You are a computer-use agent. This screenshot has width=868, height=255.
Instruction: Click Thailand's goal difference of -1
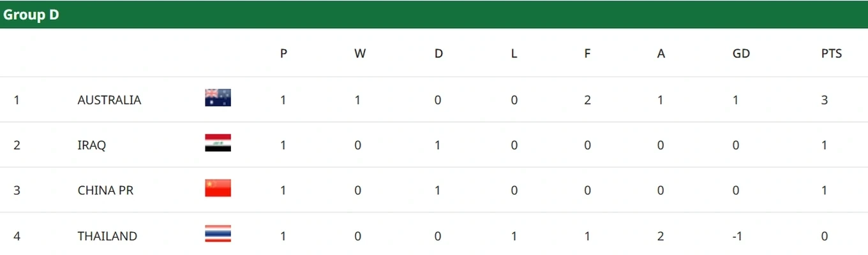tap(737, 236)
